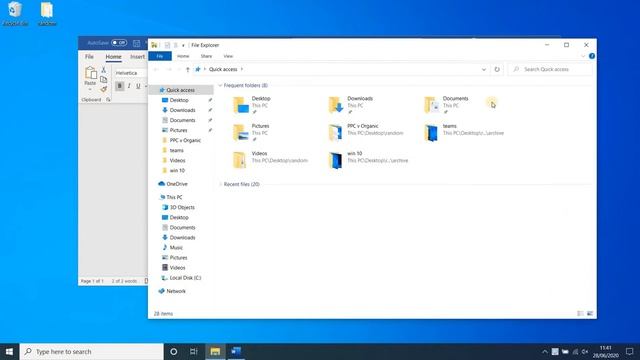The width and height of the screenshot is (640, 360).
Task: Select pinned Downloads under Quick access
Action: click(x=182, y=110)
